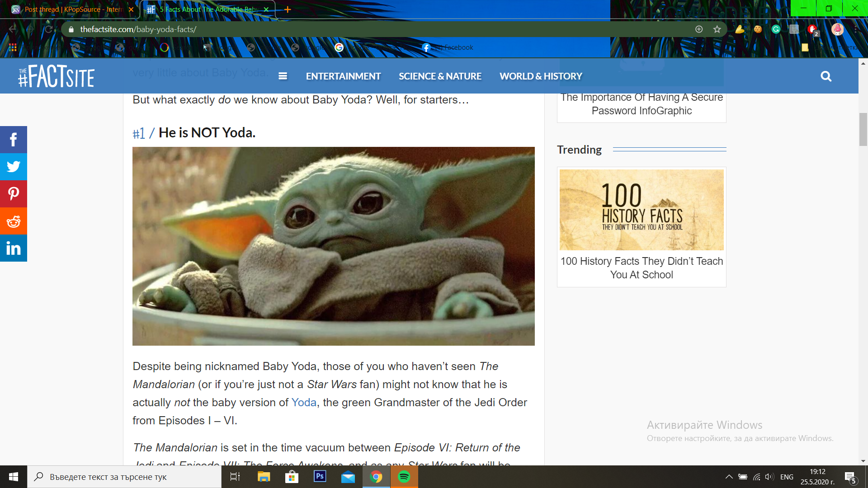The image size is (868, 488).
Task: Open Wi-Fi network settings in tray
Action: [756, 477]
